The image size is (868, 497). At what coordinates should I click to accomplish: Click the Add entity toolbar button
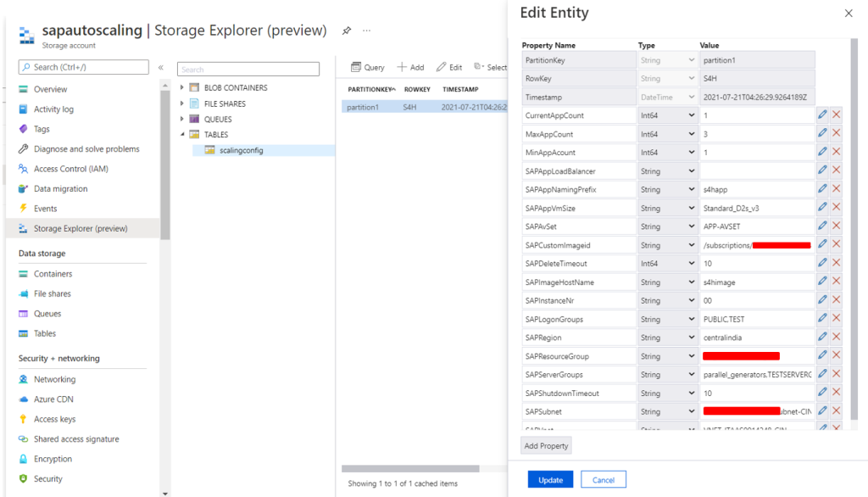click(x=410, y=67)
